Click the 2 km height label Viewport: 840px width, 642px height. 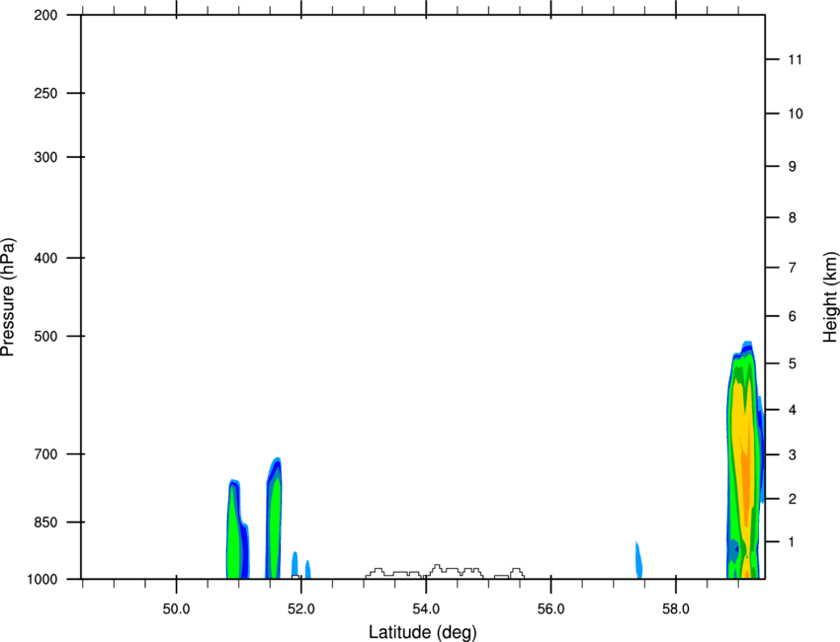click(793, 499)
